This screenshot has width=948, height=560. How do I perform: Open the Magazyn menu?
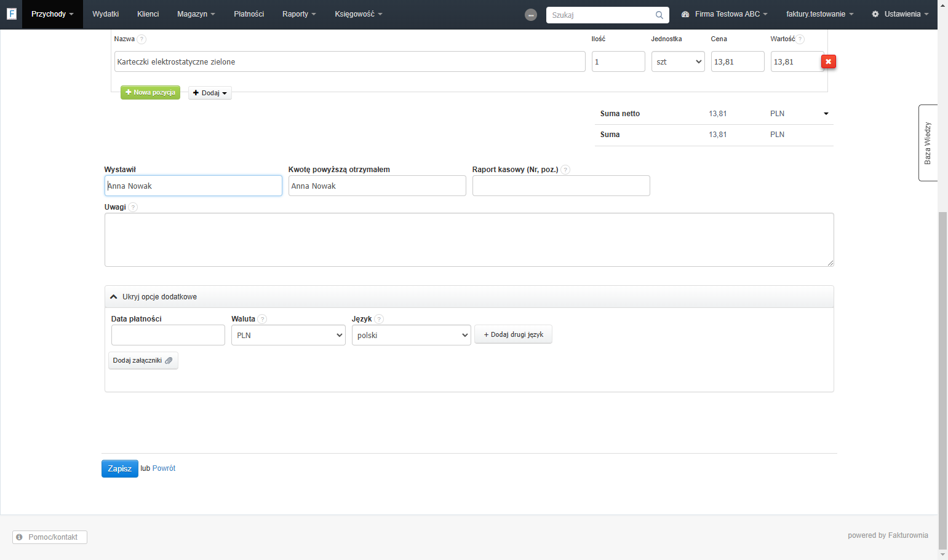[x=196, y=14]
